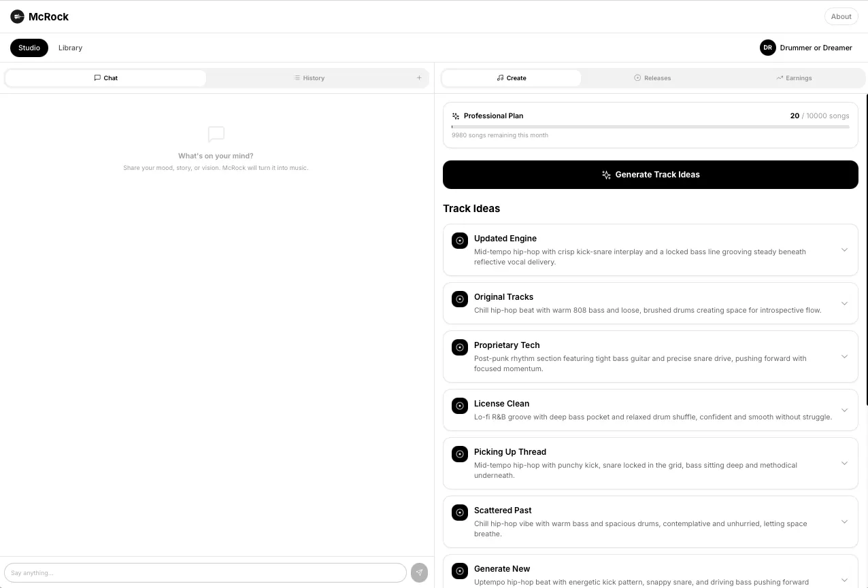Click the Say anything message input
Viewport: 868px width, 588px height.
tap(205, 572)
